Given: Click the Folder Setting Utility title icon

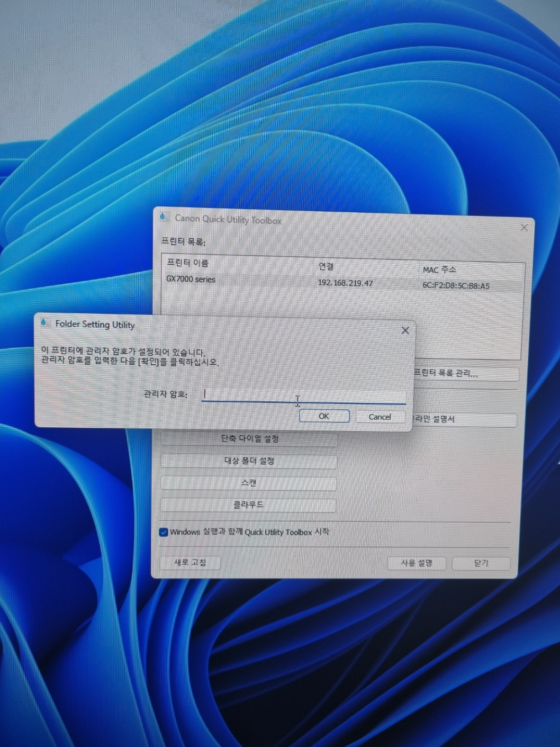Looking at the screenshot, I should click(x=44, y=322).
